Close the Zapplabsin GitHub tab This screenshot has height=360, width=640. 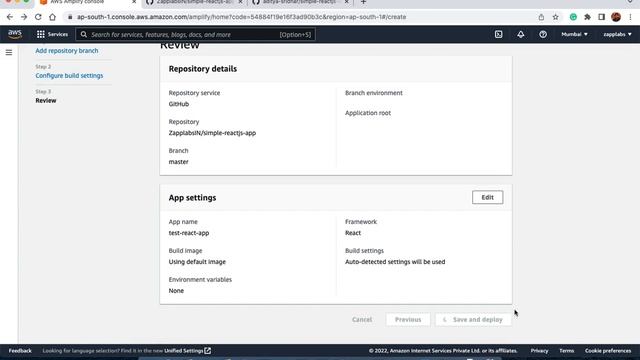pos(240,2)
